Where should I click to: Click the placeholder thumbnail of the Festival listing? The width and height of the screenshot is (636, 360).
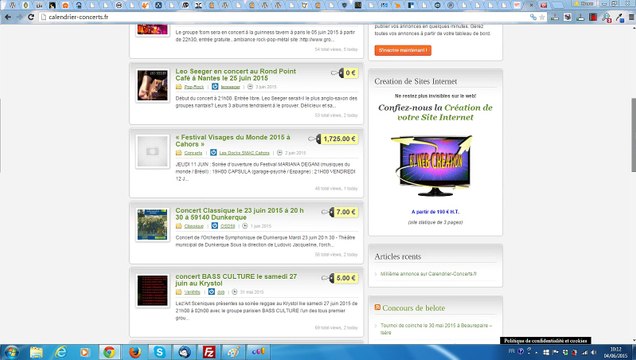pos(153,151)
